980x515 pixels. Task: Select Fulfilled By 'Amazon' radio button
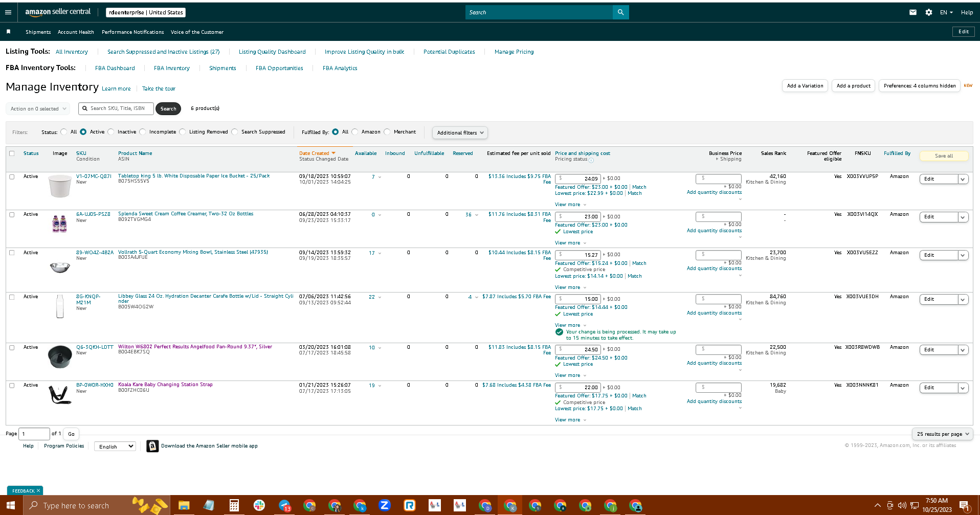[x=355, y=132]
